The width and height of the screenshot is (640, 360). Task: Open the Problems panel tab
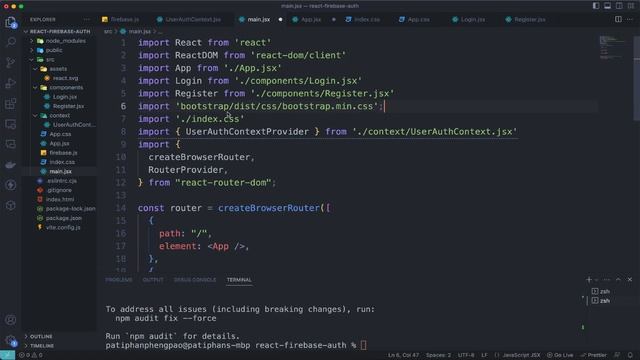point(119,280)
